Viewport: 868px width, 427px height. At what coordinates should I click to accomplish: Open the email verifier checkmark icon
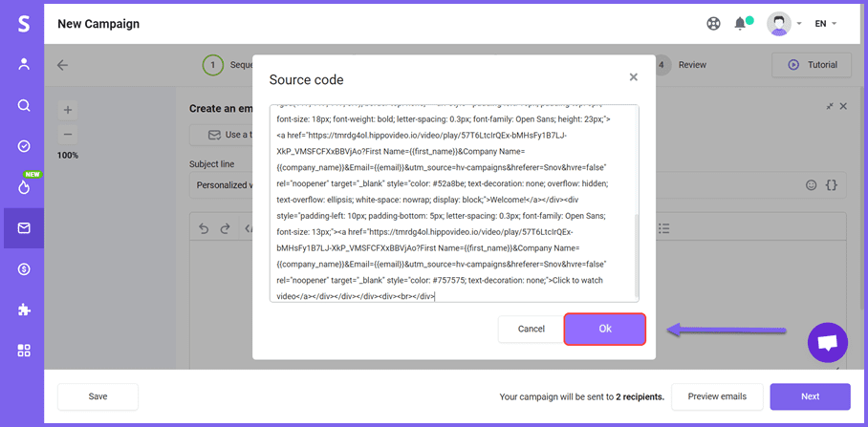point(24,146)
